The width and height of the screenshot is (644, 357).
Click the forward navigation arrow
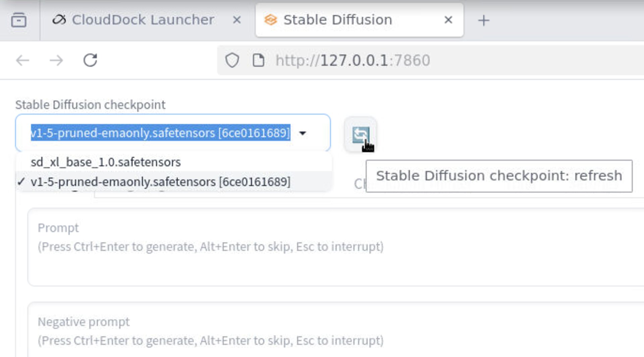57,60
